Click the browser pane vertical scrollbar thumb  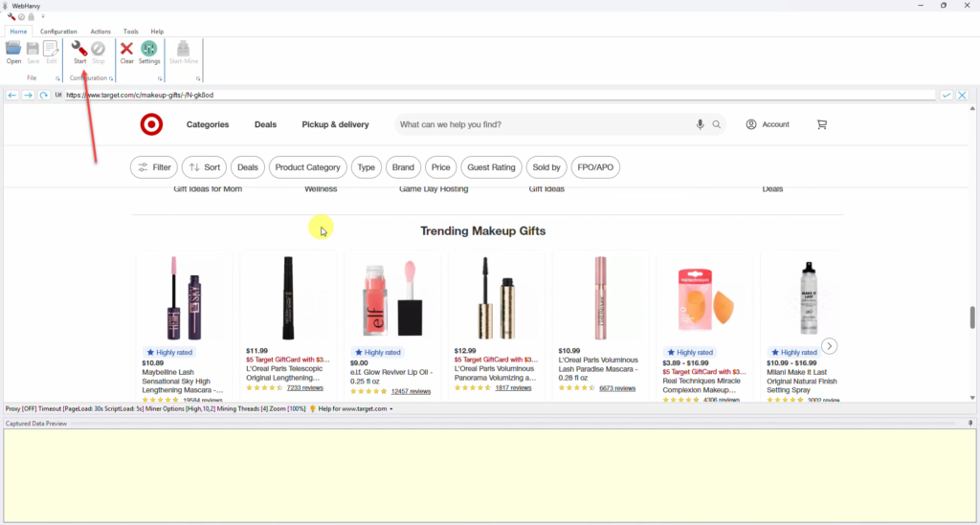tap(972, 317)
